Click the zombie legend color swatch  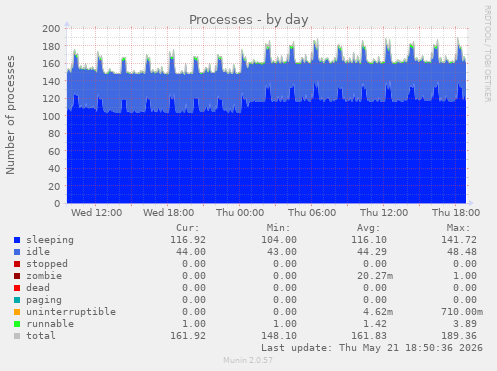[17, 276]
